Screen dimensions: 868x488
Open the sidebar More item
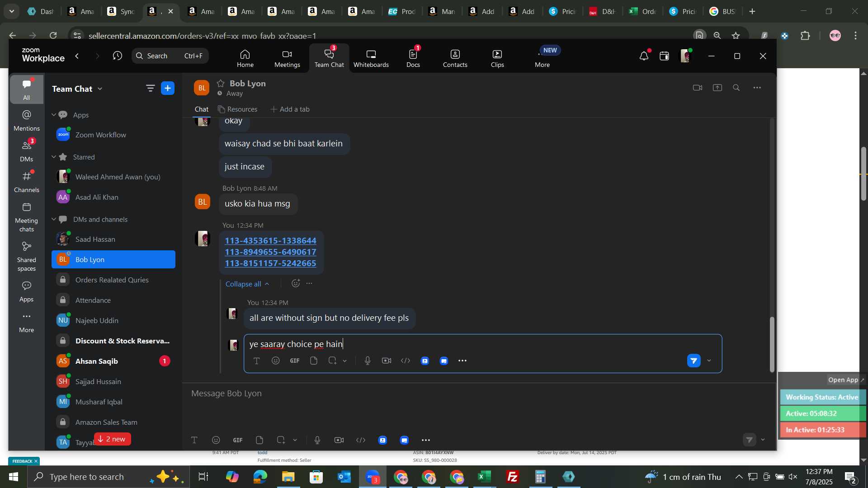coord(27,323)
